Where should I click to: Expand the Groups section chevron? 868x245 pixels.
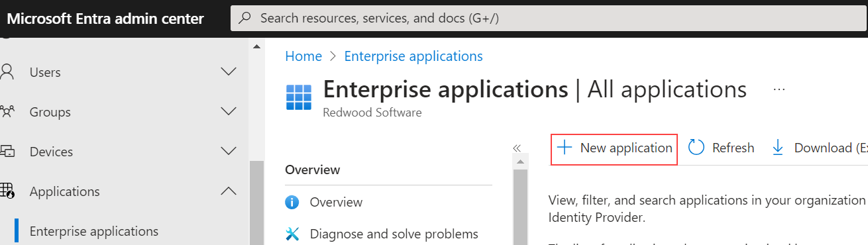pos(229,111)
